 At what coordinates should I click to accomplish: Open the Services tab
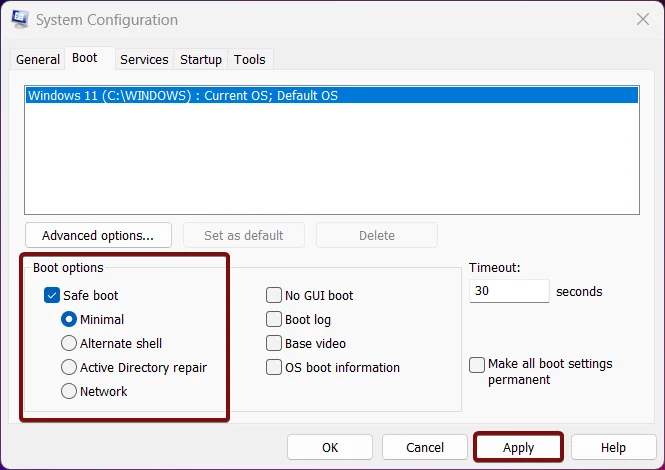coord(144,59)
